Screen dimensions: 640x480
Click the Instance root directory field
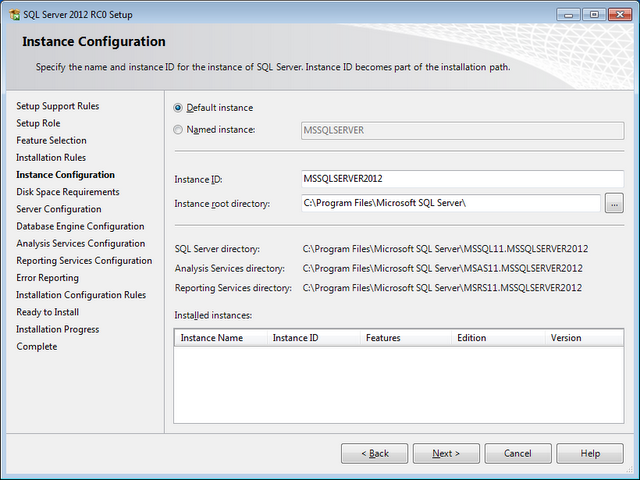tap(451, 203)
